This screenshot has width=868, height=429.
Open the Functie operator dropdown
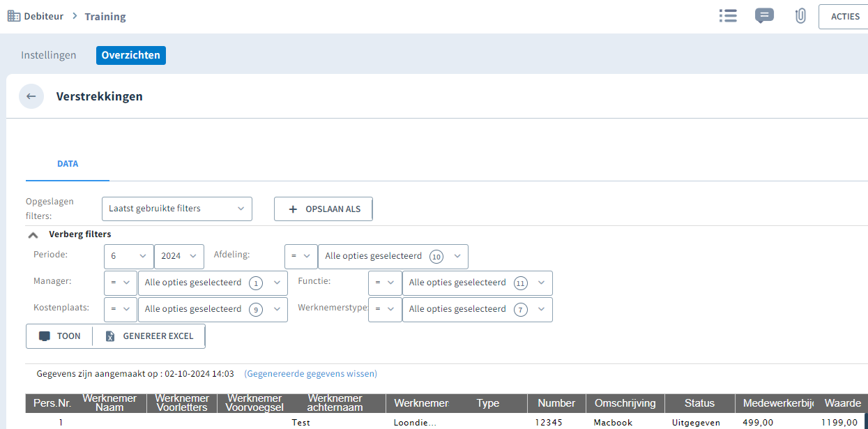click(385, 283)
